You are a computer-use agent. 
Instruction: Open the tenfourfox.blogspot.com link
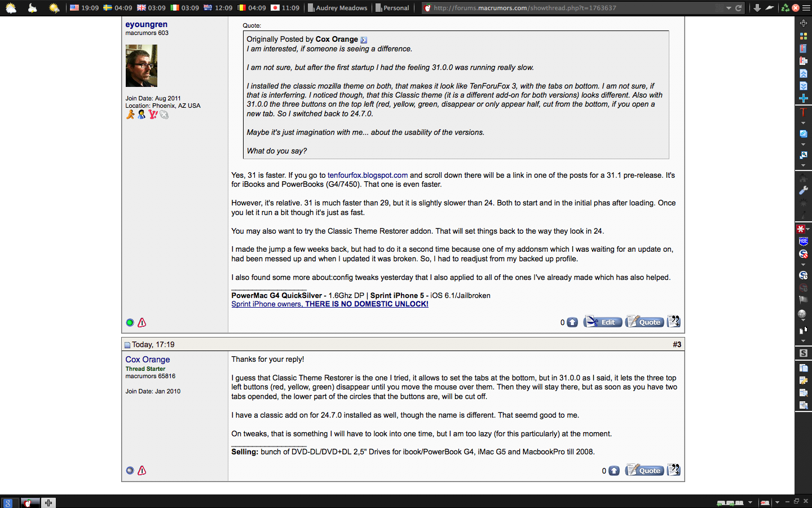tap(368, 175)
